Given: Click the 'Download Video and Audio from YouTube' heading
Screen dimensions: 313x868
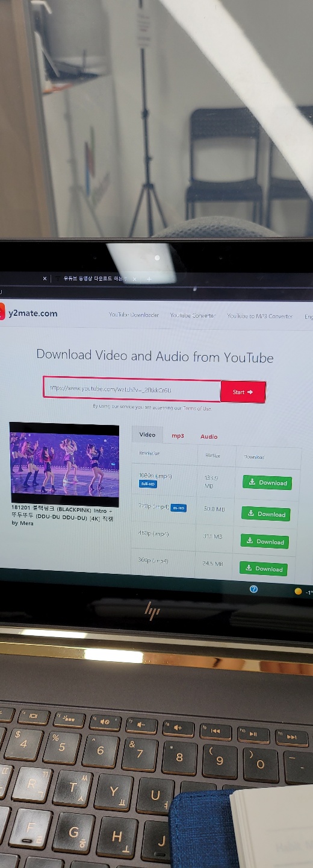Looking at the screenshot, I should coord(155,356).
